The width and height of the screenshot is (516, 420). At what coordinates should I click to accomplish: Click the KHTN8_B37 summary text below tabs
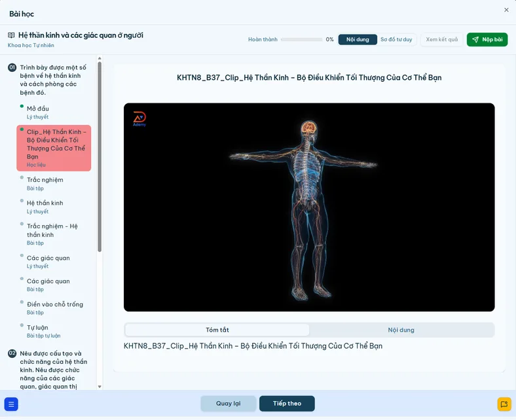(253, 346)
